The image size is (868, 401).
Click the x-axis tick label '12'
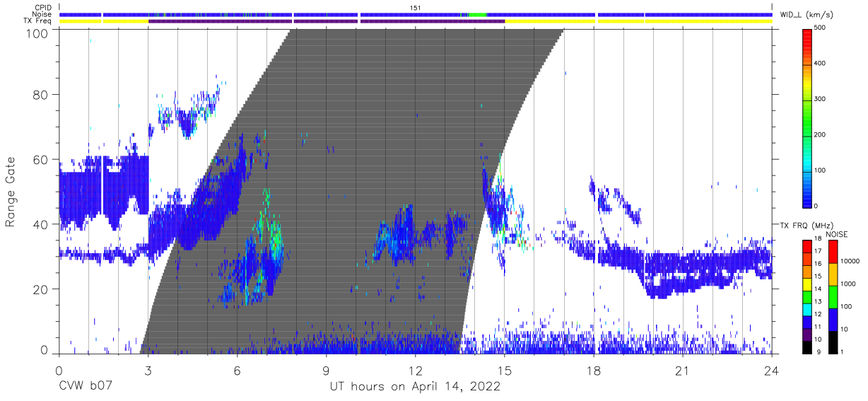coord(415,370)
